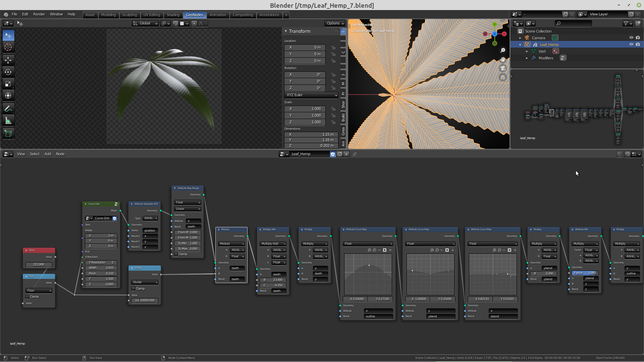Hide Camera in viewport with eye icon

[x=631, y=38]
